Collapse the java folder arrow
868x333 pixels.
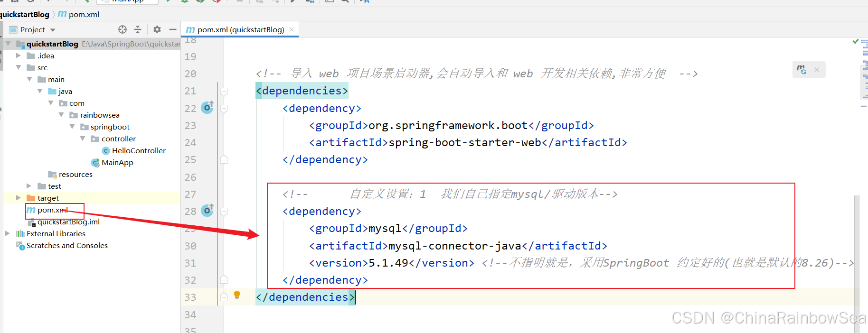pyautogui.click(x=40, y=91)
